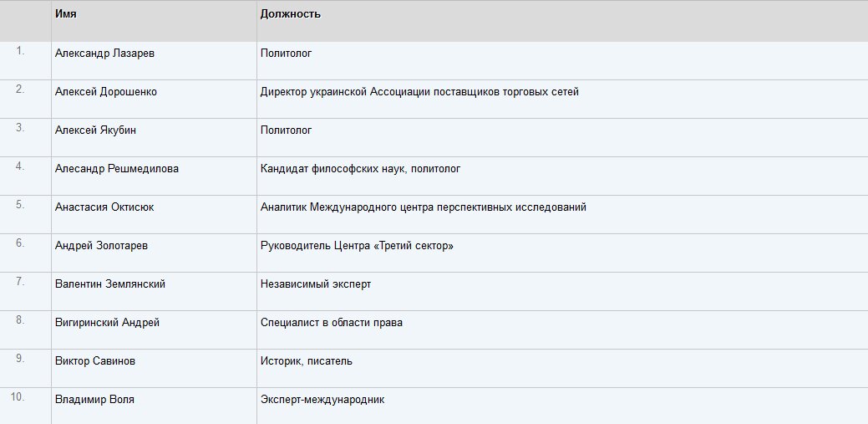Click Валентин Землянский name cell
The height and width of the screenshot is (424, 868).
pyautogui.click(x=110, y=284)
